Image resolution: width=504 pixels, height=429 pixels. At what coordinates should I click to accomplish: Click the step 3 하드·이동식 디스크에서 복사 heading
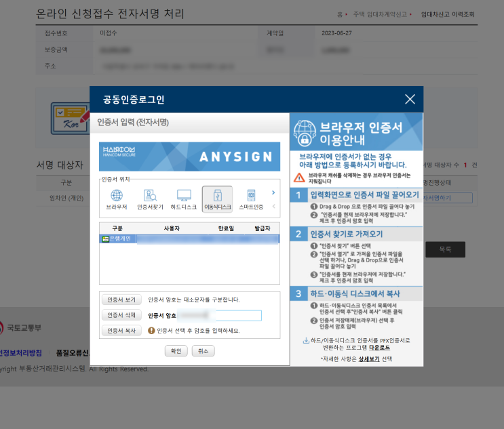coord(355,294)
